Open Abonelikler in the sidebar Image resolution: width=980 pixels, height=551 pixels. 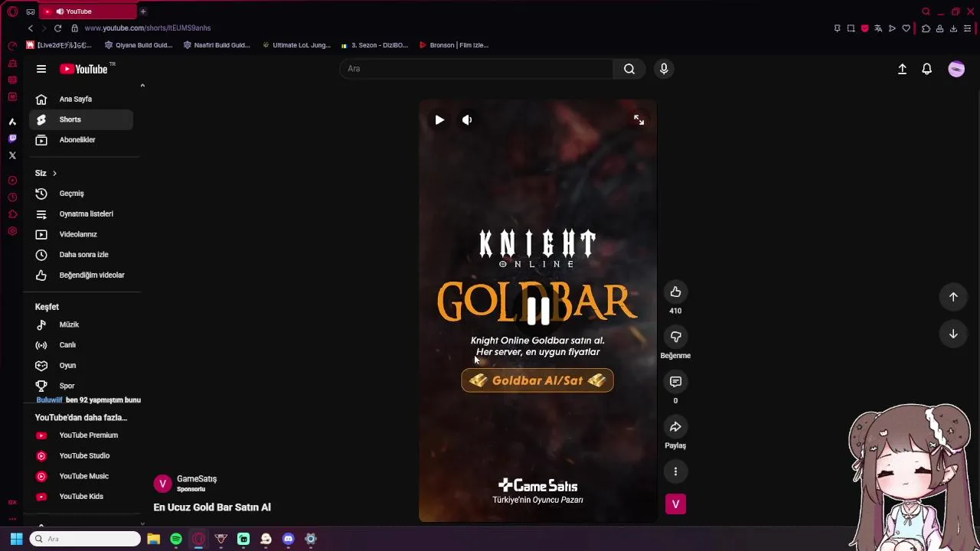pyautogui.click(x=81, y=140)
